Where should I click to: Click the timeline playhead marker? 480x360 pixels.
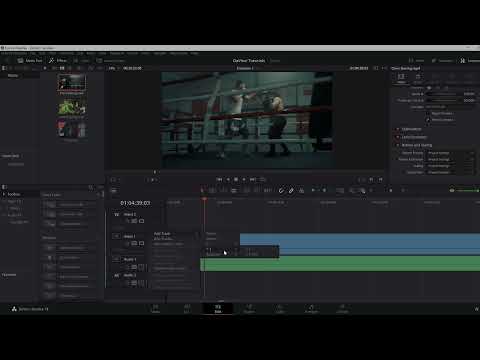(204, 199)
